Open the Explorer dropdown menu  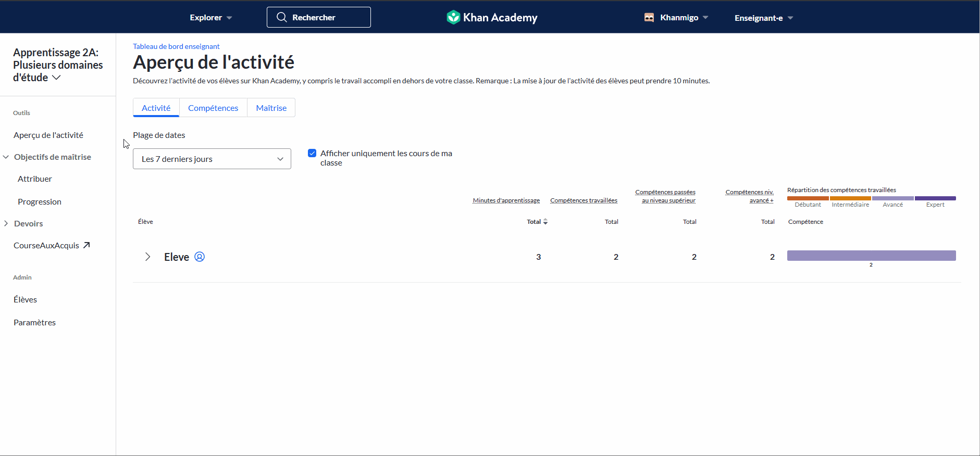tap(211, 18)
